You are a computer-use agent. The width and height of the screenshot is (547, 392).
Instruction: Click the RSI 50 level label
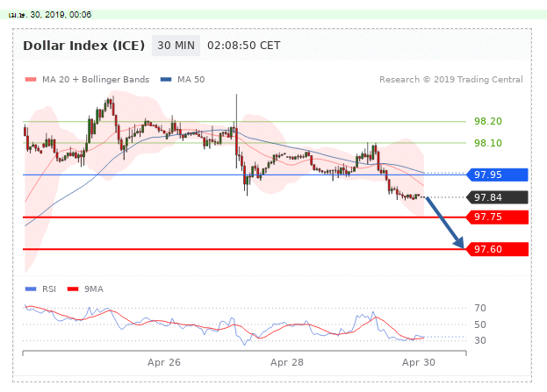click(x=480, y=324)
